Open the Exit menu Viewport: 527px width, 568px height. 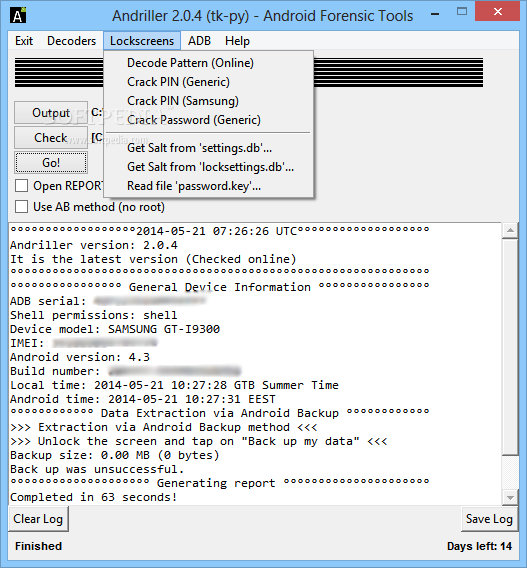pos(24,41)
